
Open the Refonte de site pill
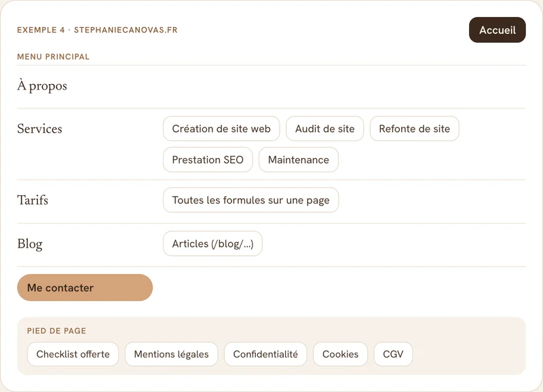point(415,129)
